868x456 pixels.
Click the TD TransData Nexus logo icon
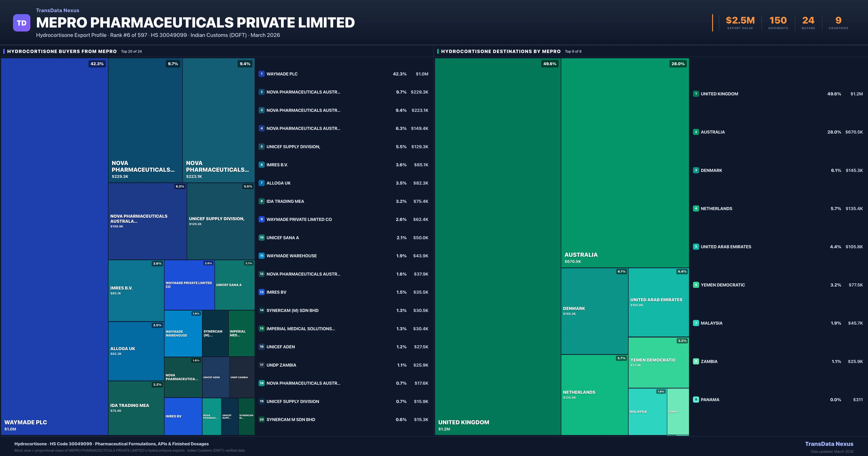coord(22,23)
